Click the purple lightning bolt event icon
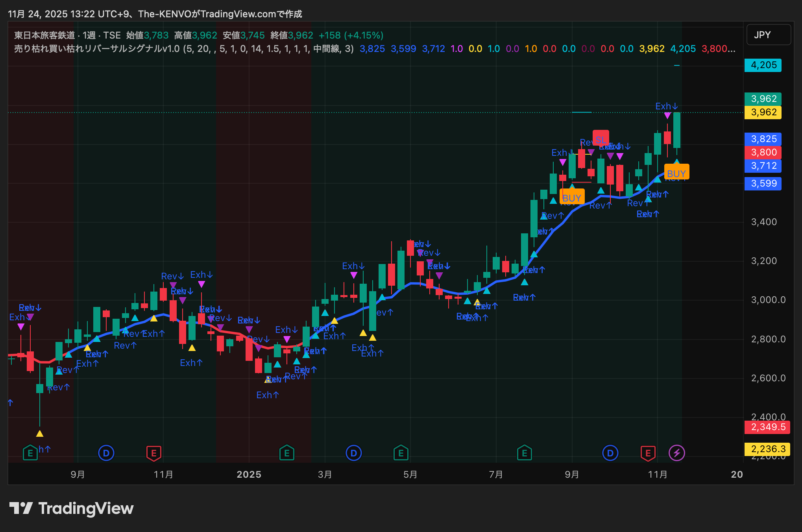 (676, 453)
